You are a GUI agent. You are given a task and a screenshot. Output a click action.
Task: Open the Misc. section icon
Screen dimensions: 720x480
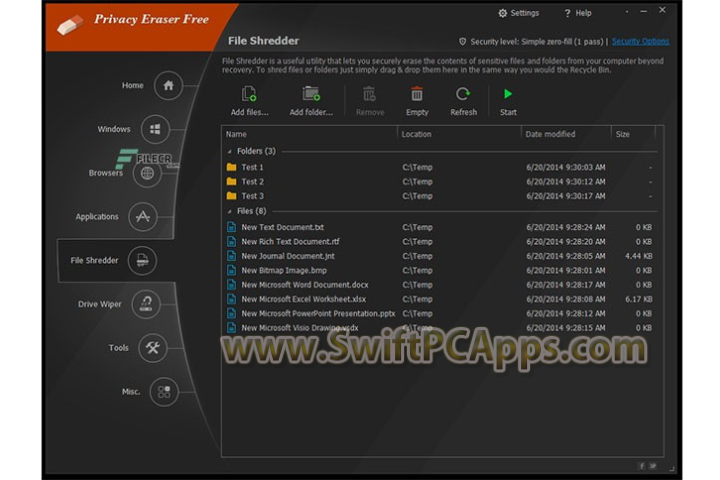point(164,392)
